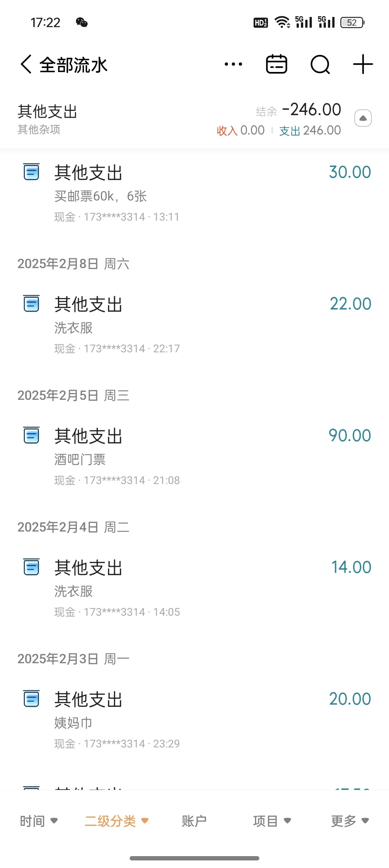Tap the 支出 246.00 summary total
Screen dimensions: 389x868
(x=310, y=131)
